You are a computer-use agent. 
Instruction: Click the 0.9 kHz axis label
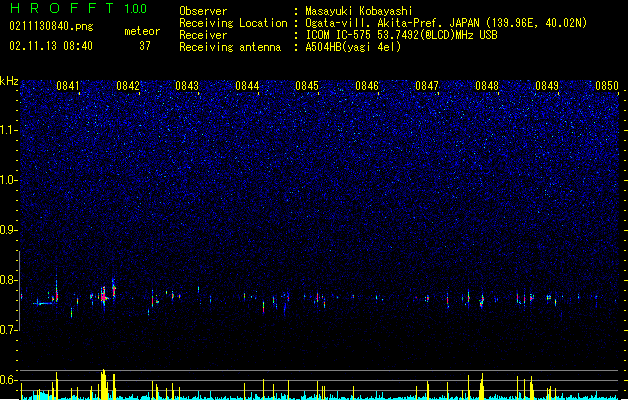[x=8, y=230]
